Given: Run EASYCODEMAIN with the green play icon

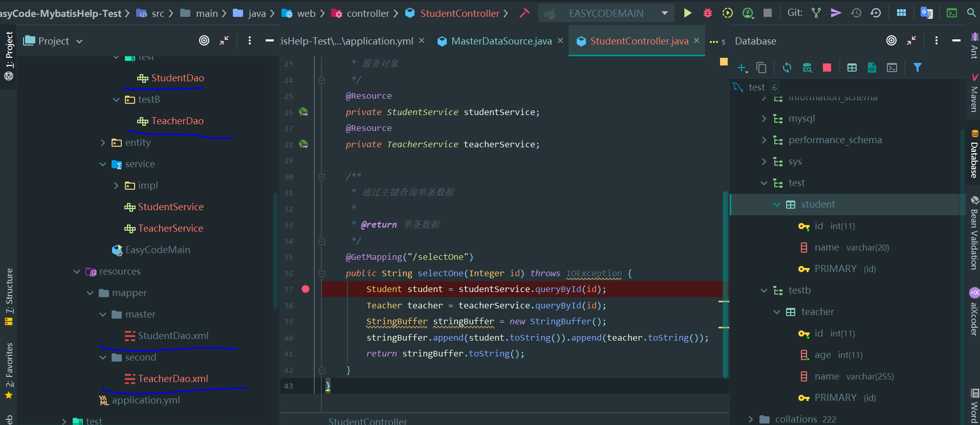Looking at the screenshot, I should pos(687,13).
